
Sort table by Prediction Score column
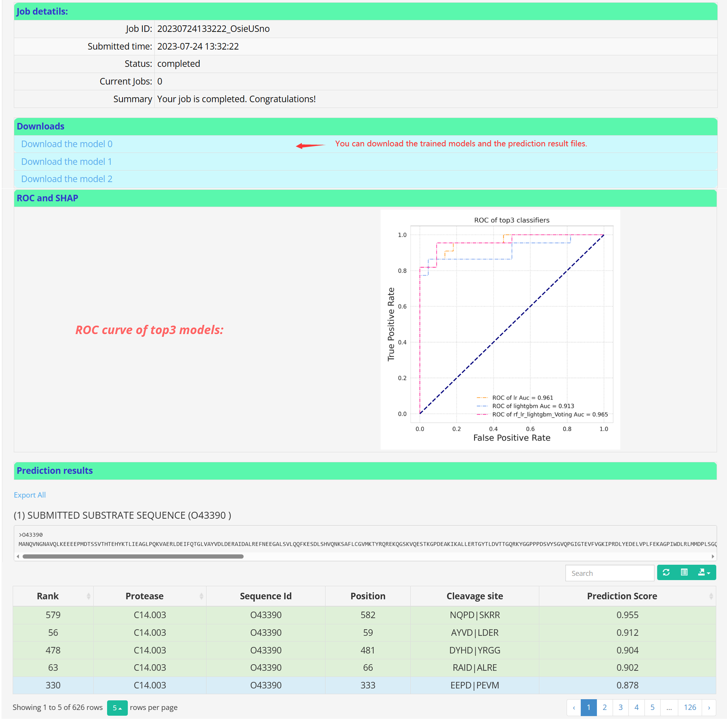[x=627, y=596]
